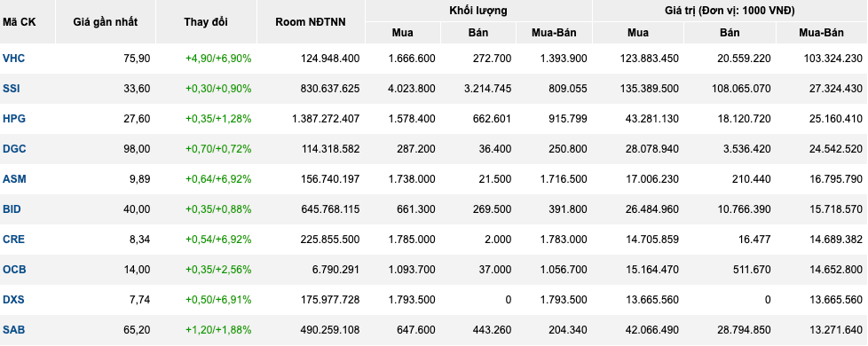Click Bán header under Giá trị
This screenshot has width=868, height=346.
[730, 33]
